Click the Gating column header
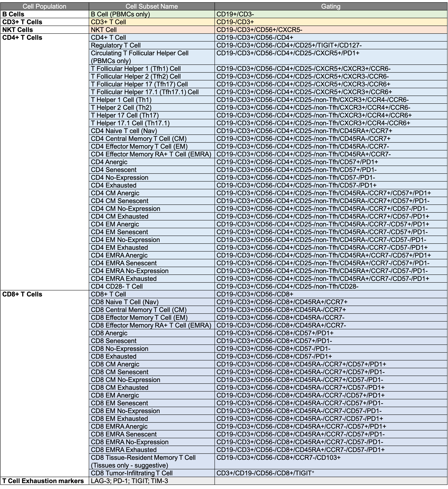The width and height of the screenshot is (448, 489). 331,6
